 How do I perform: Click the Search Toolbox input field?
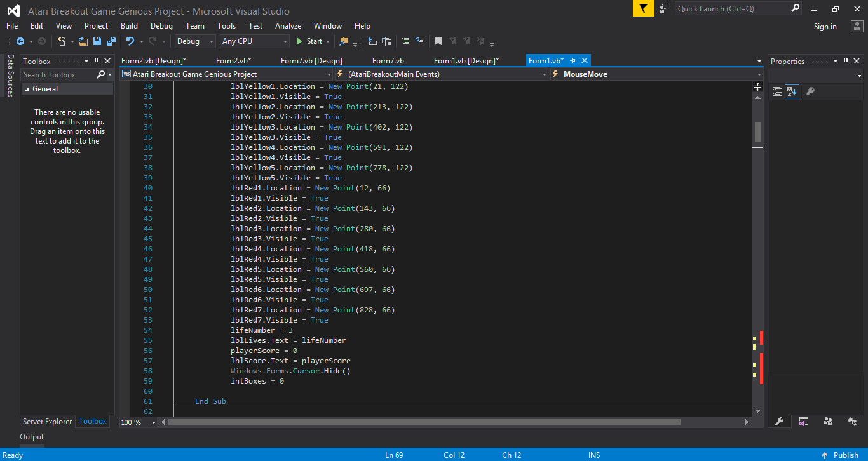(x=58, y=75)
